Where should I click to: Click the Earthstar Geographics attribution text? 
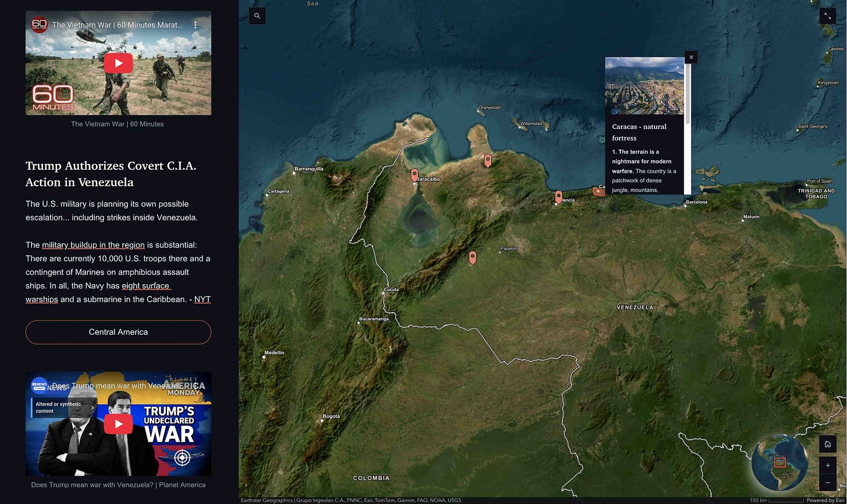pos(351,500)
